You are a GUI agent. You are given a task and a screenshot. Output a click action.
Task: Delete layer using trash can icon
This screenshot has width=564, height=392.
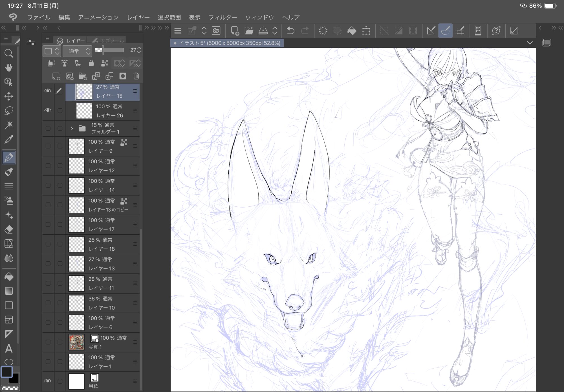(x=136, y=76)
